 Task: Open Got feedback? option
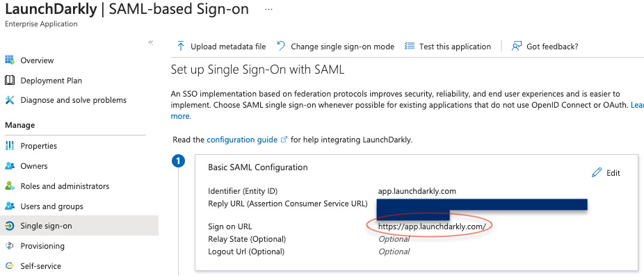point(545,47)
